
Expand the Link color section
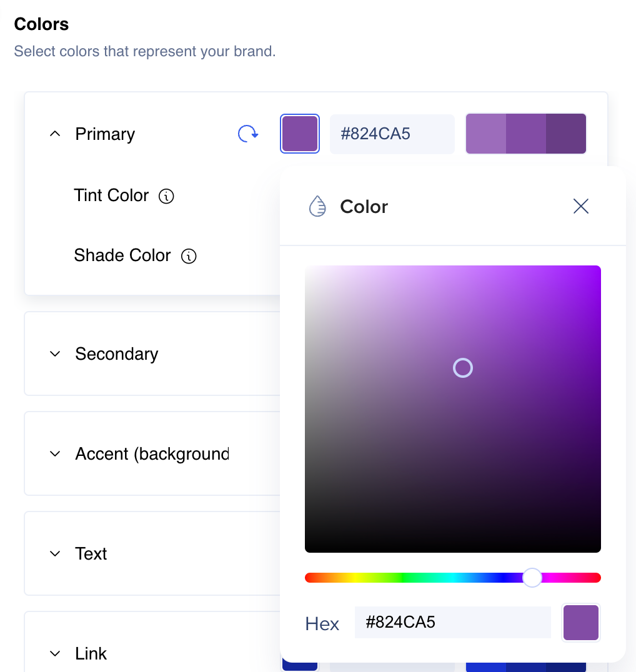coord(55,654)
